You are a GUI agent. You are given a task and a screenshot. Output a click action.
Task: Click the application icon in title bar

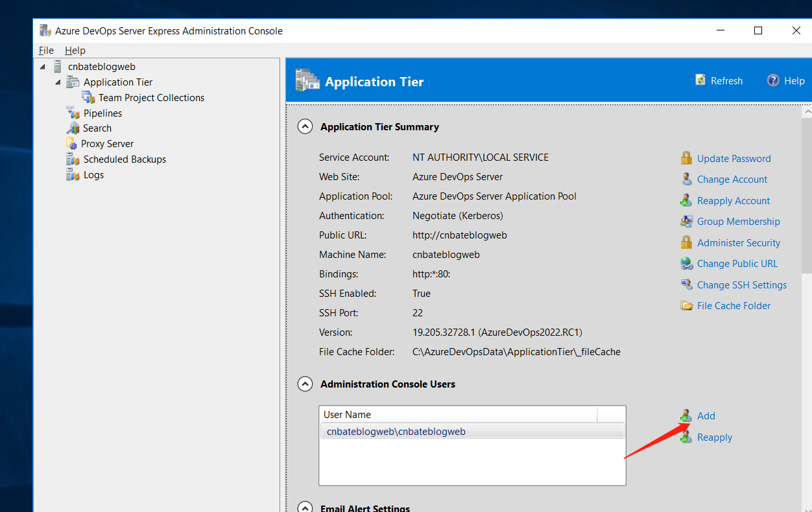point(45,30)
